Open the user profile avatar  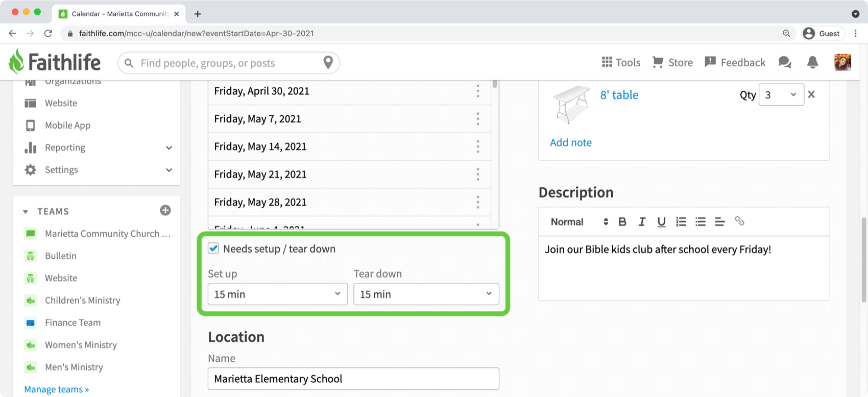842,62
